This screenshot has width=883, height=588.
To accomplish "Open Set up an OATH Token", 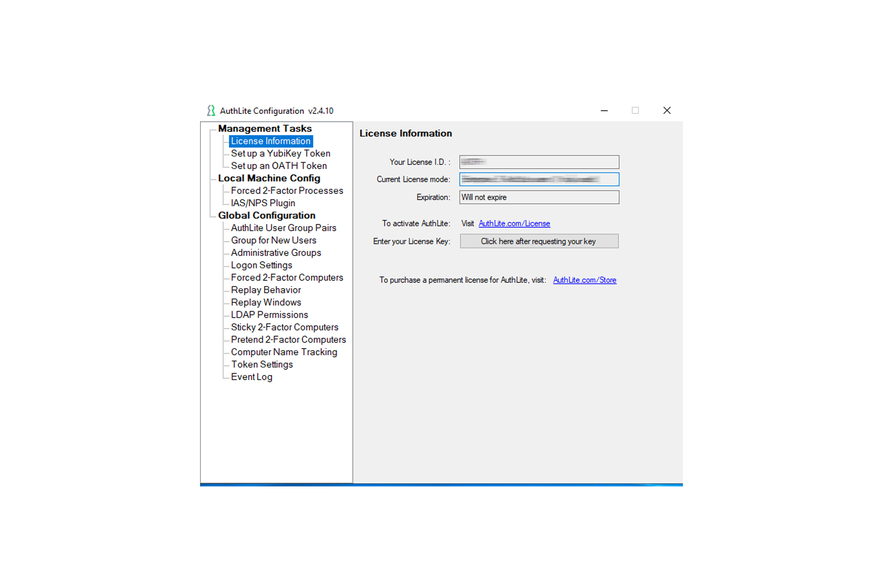I will (279, 166).
